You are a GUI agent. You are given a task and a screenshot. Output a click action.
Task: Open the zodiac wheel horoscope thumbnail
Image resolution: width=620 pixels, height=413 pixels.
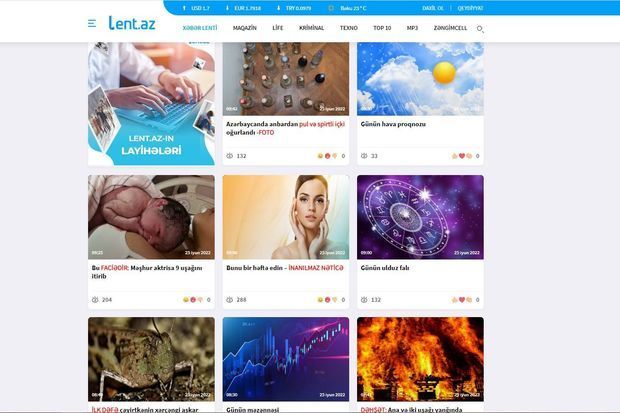pos(420,217)
